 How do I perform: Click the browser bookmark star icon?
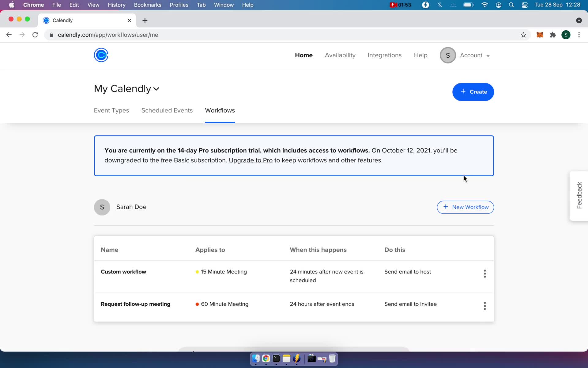(x=523, y=34)
